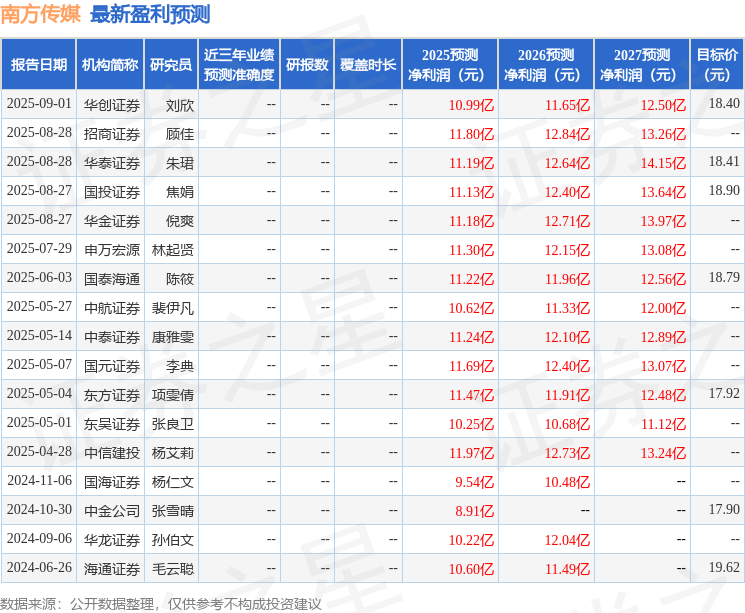The image size is (745, 613).
Task: Click the 2025预测净利润 column header
Action: (450, 64)
